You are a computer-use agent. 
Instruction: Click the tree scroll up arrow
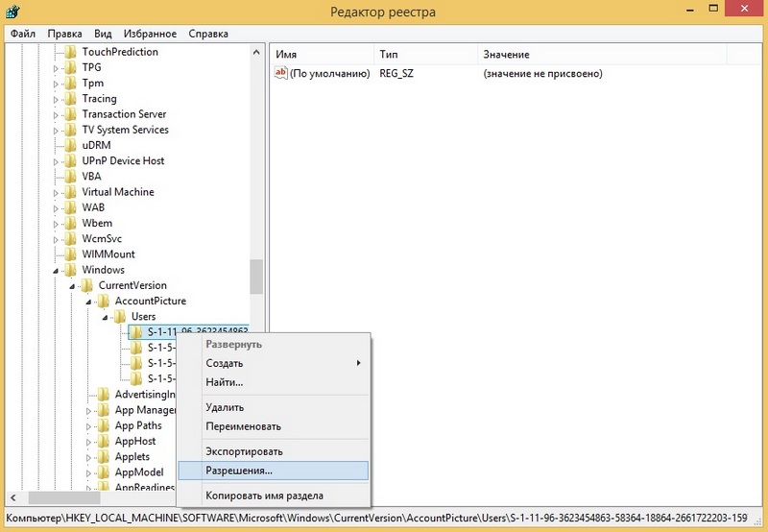[256, 52]
